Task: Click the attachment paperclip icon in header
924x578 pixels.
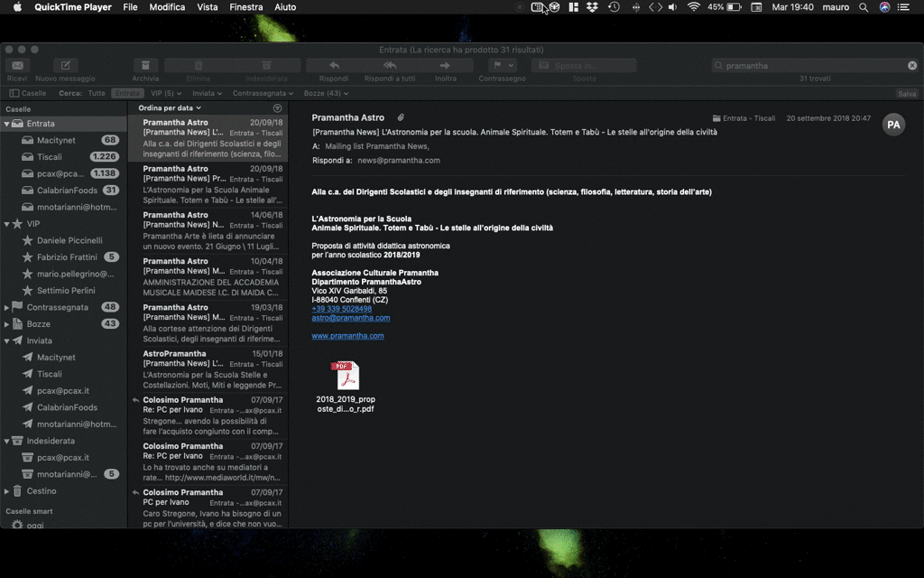Action: pos(401,118)
